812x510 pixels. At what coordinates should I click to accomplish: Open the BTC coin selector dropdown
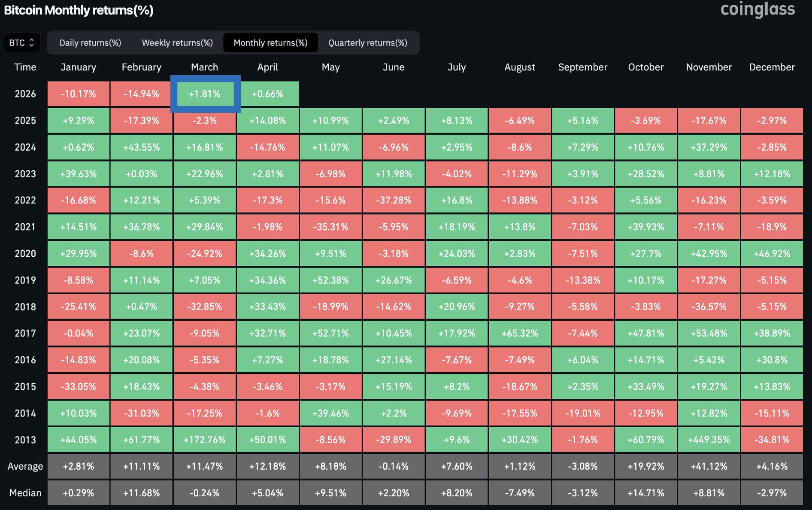pos(22,43)
